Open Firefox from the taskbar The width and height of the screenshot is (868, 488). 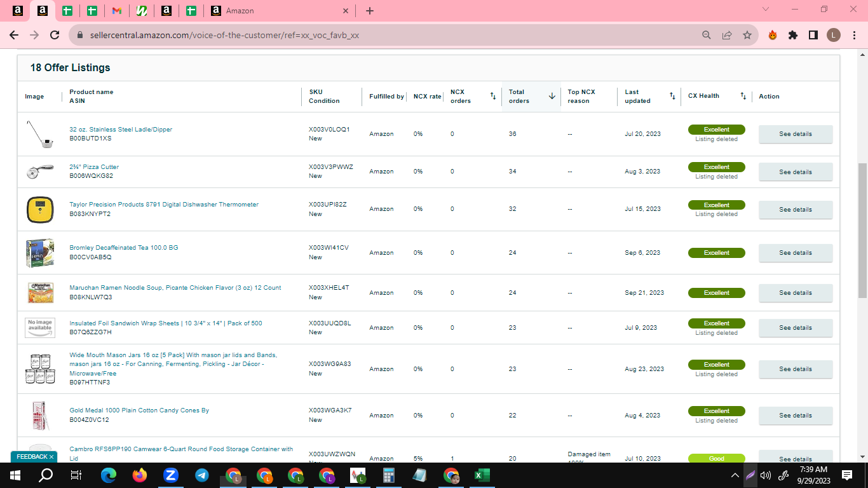(140, 475)
